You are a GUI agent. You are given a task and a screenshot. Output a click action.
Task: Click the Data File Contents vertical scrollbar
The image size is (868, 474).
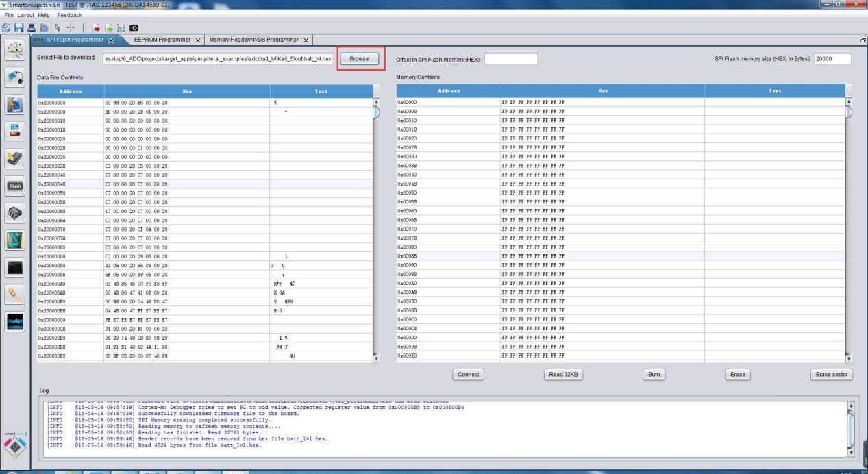tap(375, 231)
